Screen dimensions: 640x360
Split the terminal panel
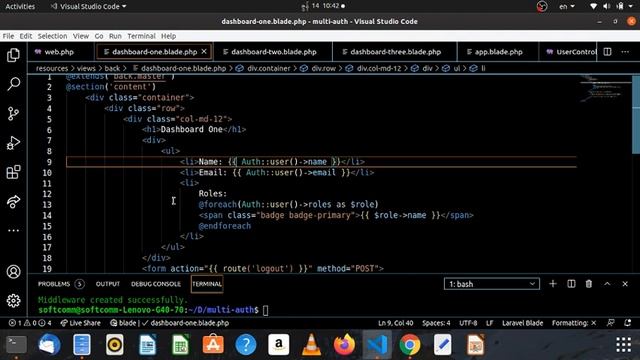click(x=571, y=284)
